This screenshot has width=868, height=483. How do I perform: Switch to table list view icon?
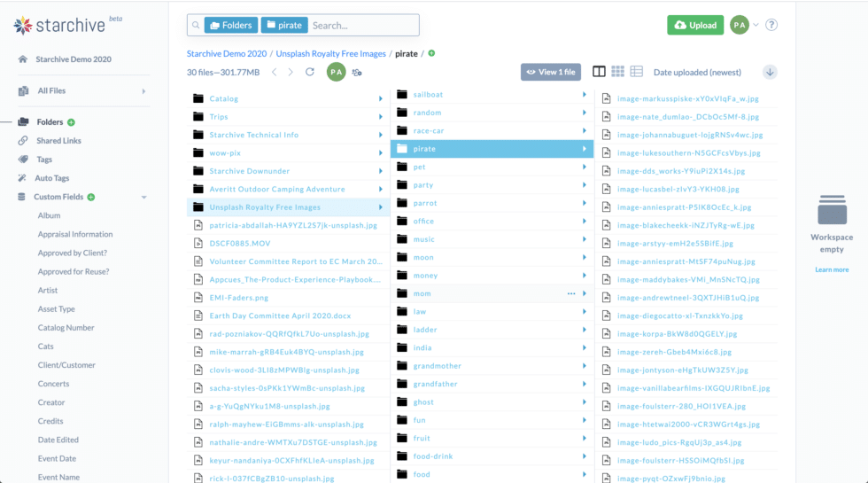pos(637,72)
